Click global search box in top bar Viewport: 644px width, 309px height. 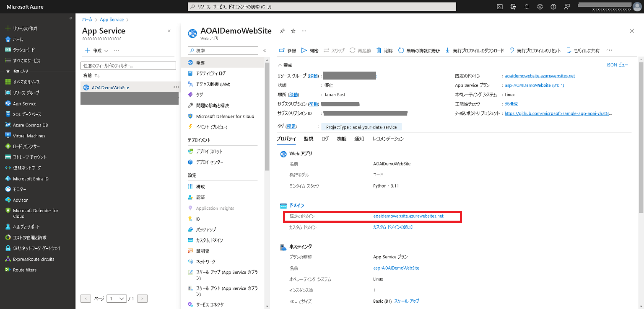click(x=322, y=7)
